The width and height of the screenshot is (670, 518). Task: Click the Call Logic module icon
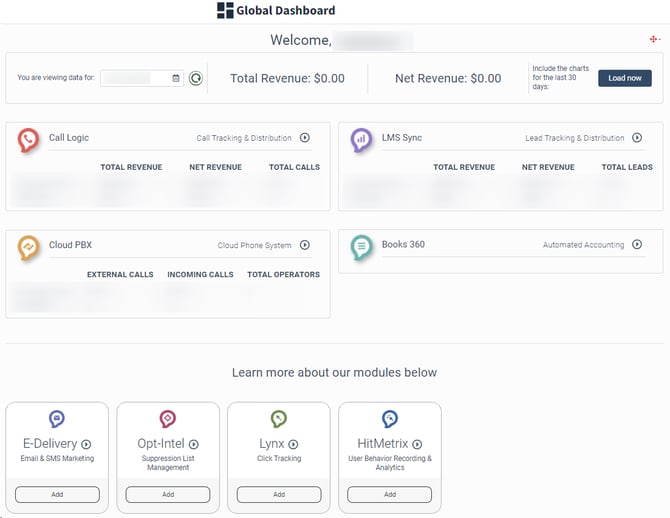[29, 140]
